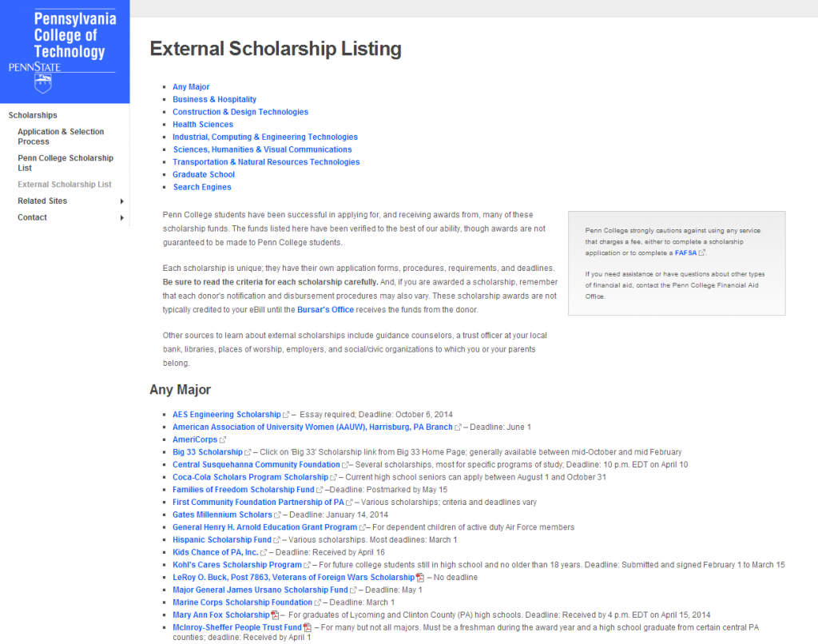This screenshot has height=644, width=818.
Task: Open Marine Corps Scholarship Foundation link
Action: [243, 602]
